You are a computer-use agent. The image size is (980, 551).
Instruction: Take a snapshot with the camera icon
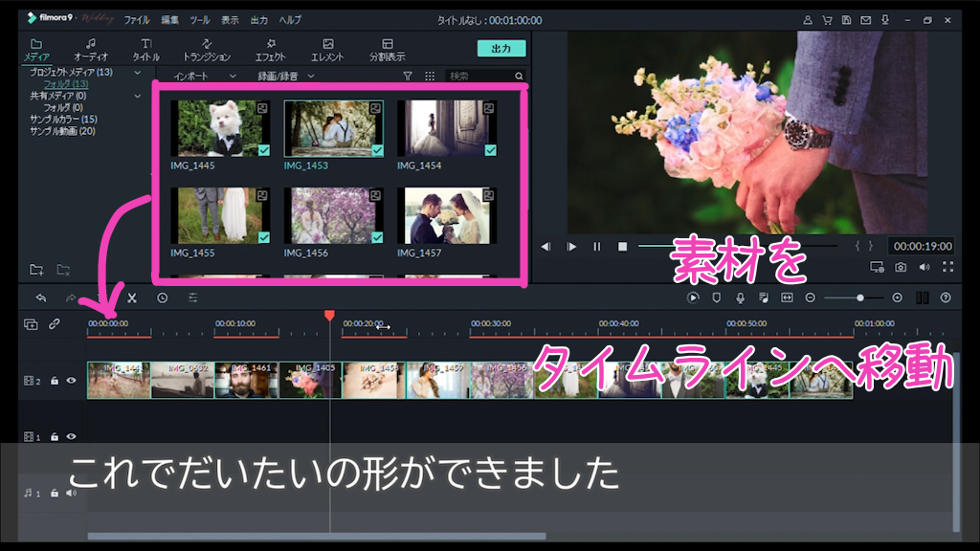click(x=901, y=268)
